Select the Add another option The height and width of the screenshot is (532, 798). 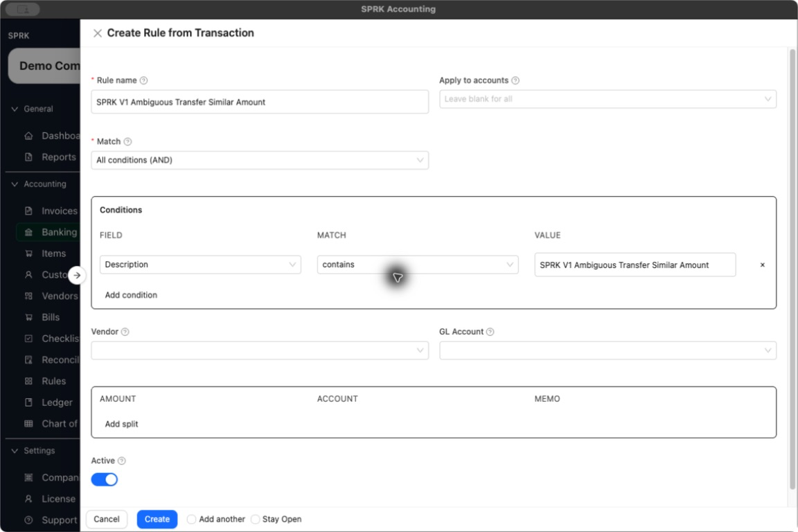(x=191, y=520)
